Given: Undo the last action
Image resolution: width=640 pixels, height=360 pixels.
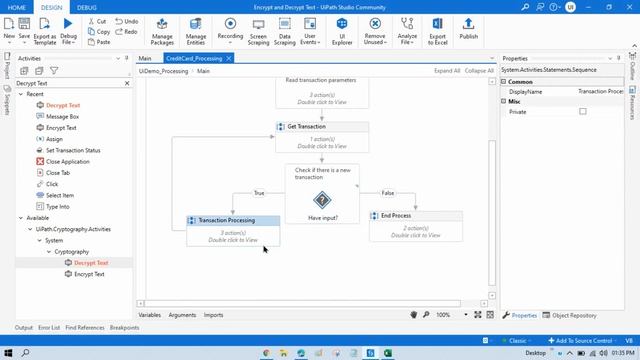Looking at the screenshot, I should 127,21.
